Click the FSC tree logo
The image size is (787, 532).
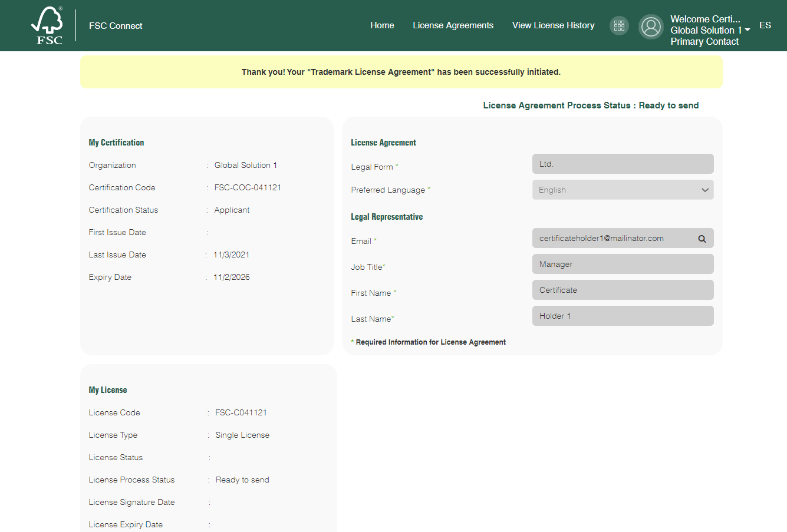47,25
